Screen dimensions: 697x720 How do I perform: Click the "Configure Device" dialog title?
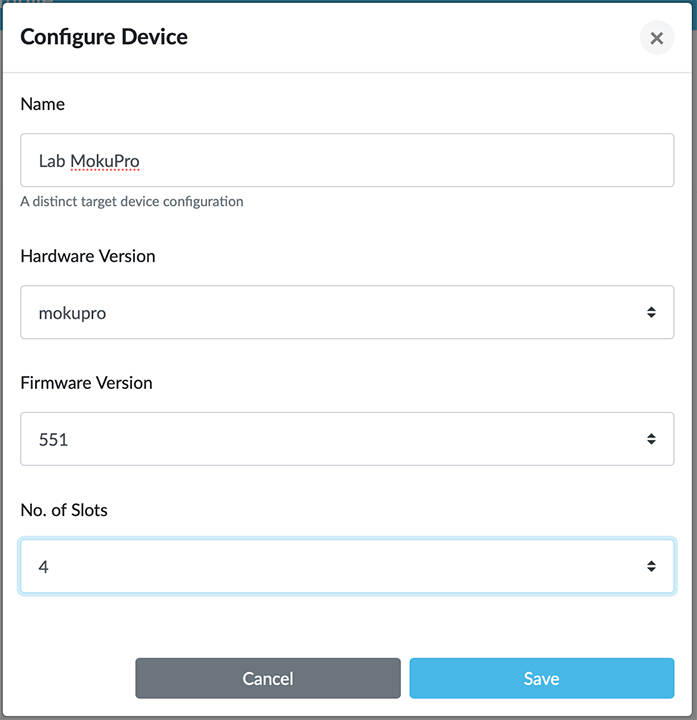[104, 38]
